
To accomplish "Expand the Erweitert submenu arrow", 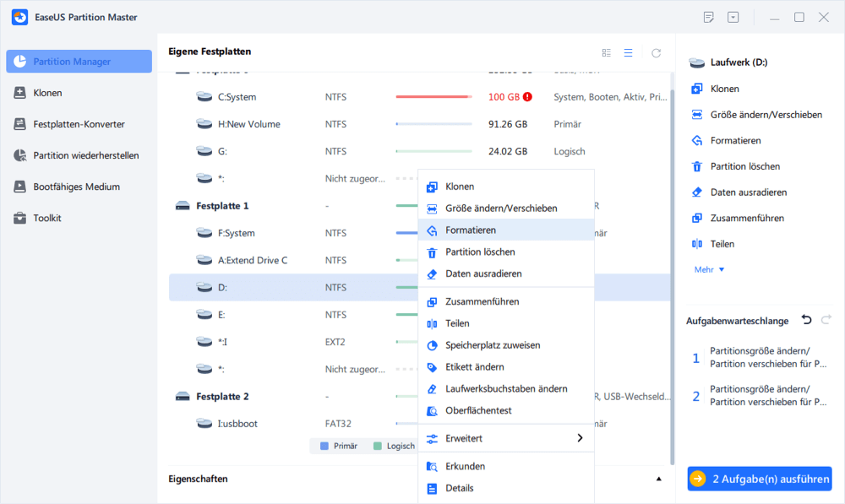I will tap(580, 438).
